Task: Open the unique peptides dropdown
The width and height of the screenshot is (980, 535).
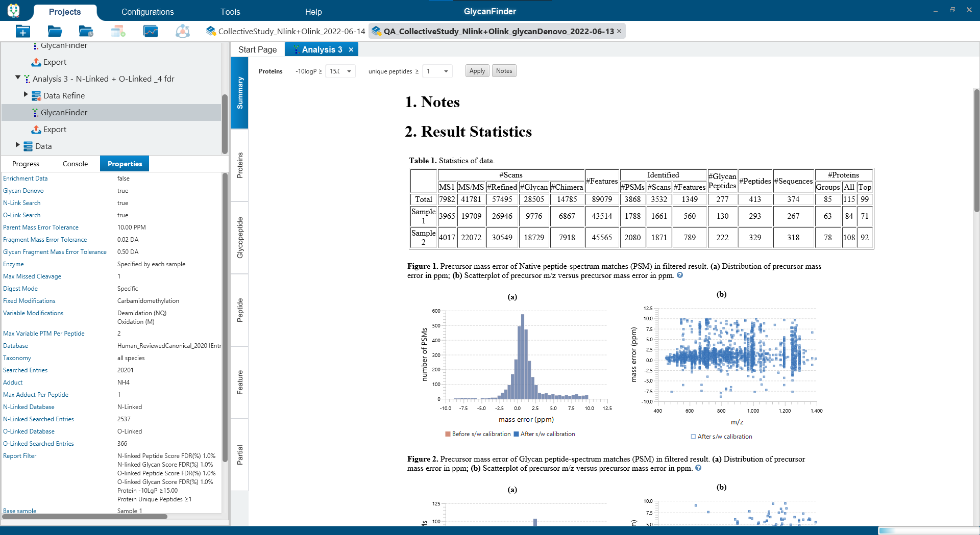Action: (x=446, y=71)
